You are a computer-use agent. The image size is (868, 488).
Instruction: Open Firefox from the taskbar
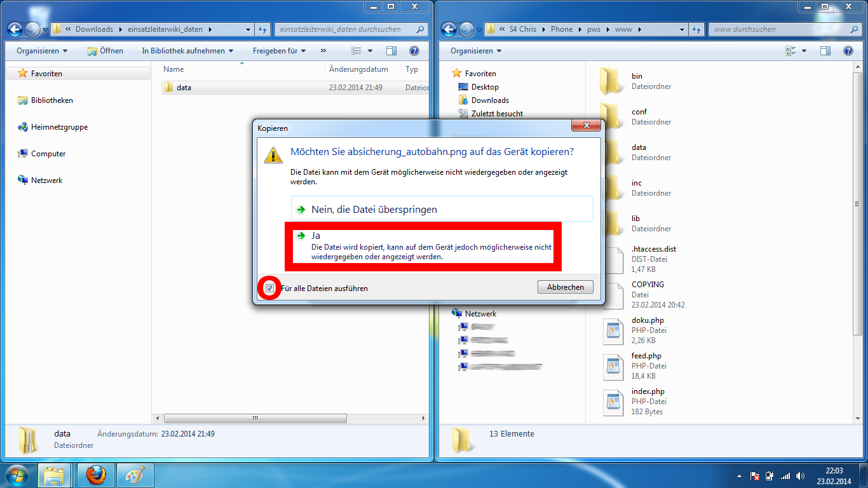(x=95, y=475)
